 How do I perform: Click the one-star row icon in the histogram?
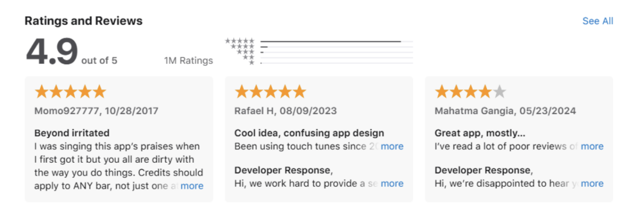point(252,63)
